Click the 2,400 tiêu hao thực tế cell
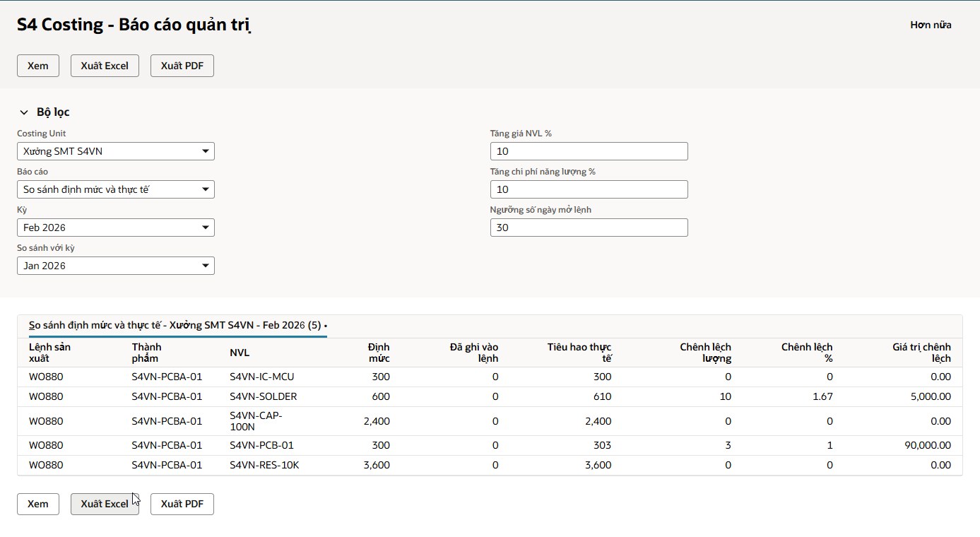 tap(598, 421)
